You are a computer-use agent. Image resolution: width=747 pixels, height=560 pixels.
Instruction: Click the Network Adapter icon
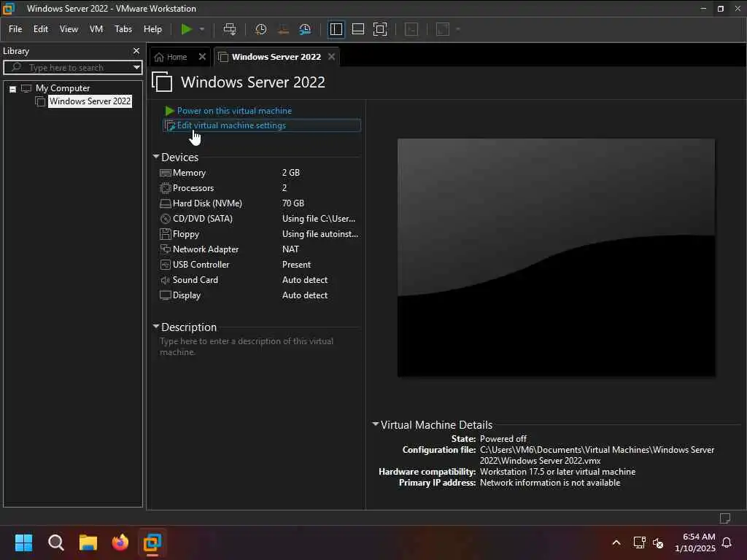166,249
